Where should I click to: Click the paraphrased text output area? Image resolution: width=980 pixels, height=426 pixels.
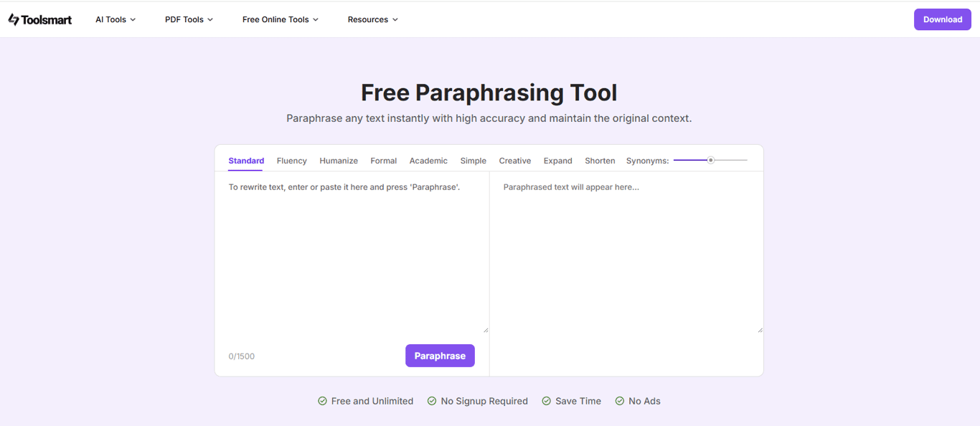click(x=626, y=251)
